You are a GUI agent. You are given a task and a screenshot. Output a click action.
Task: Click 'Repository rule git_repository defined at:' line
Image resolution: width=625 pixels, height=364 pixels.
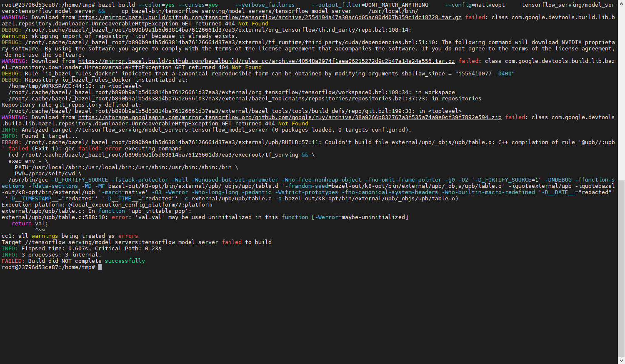pos(72,105)
